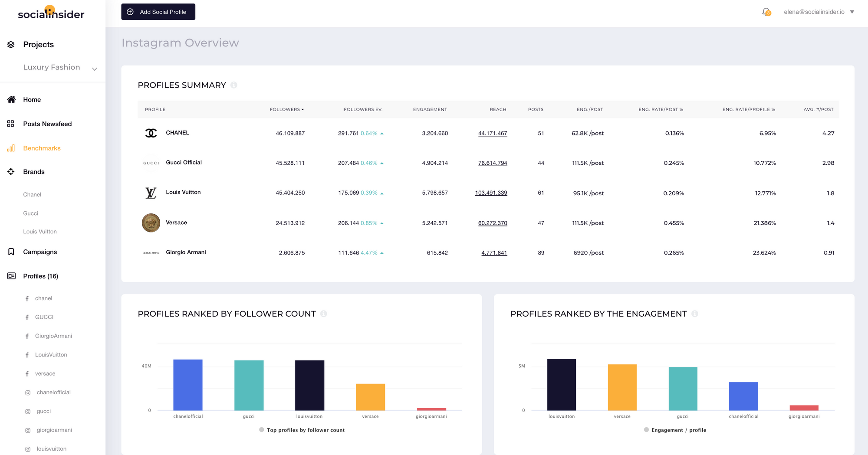Open Louis Vuitton reach link 103.491.339
Viewport: 868px width, 455px height.
(491, 193)
